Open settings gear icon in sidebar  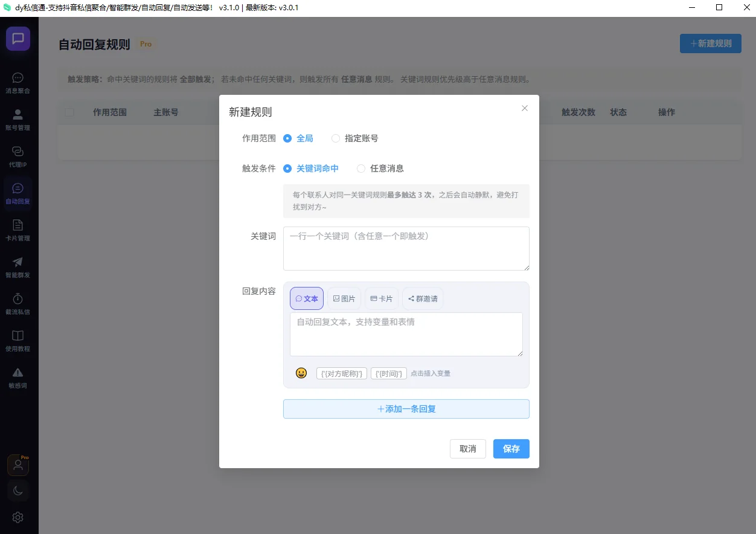pyautogui.click(x=18, y=518)
